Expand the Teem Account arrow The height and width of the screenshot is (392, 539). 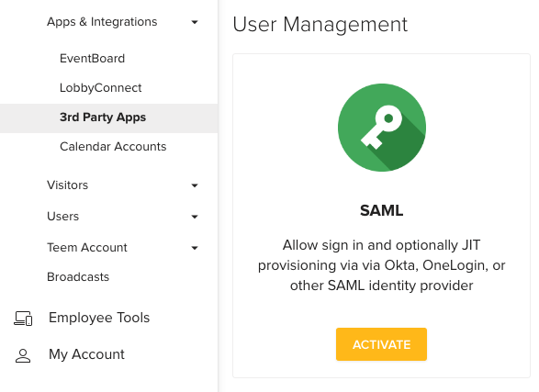coord(195,248)
